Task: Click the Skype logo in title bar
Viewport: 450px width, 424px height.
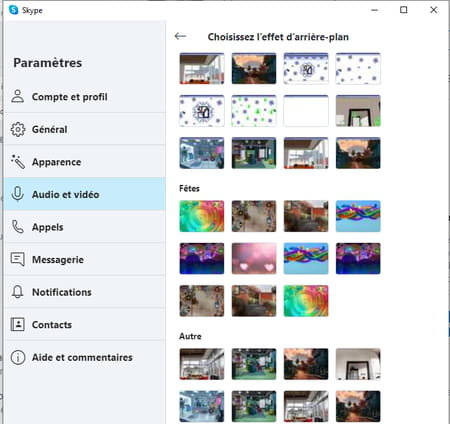Action: (14, 10)
